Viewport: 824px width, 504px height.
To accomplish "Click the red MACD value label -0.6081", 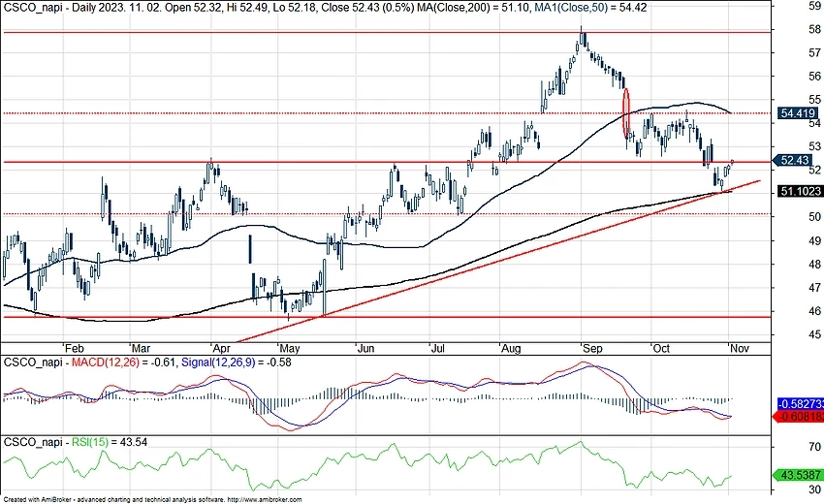I will 800,416.
